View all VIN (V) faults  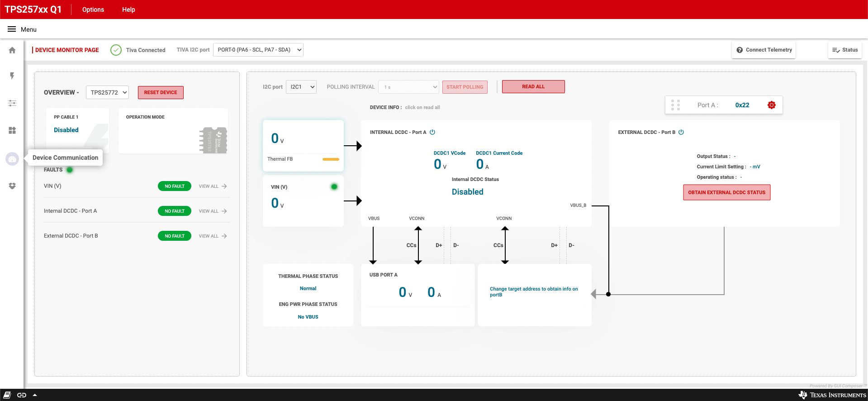pos(213,186)
